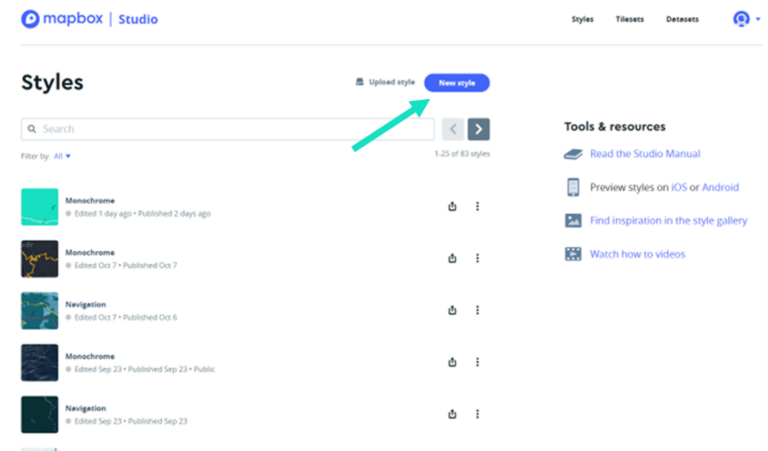The width and height of the screenshot is (768, 451).
Task: Open the teal Monochrome style thumbnail
Action: [40, 207]
